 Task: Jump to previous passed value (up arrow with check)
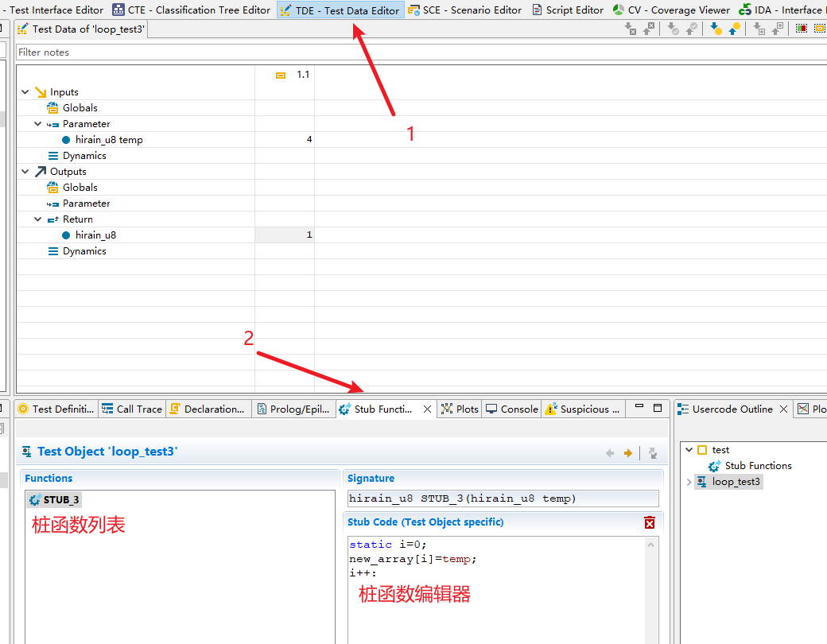pyautogui.click(x=692, y=29)
